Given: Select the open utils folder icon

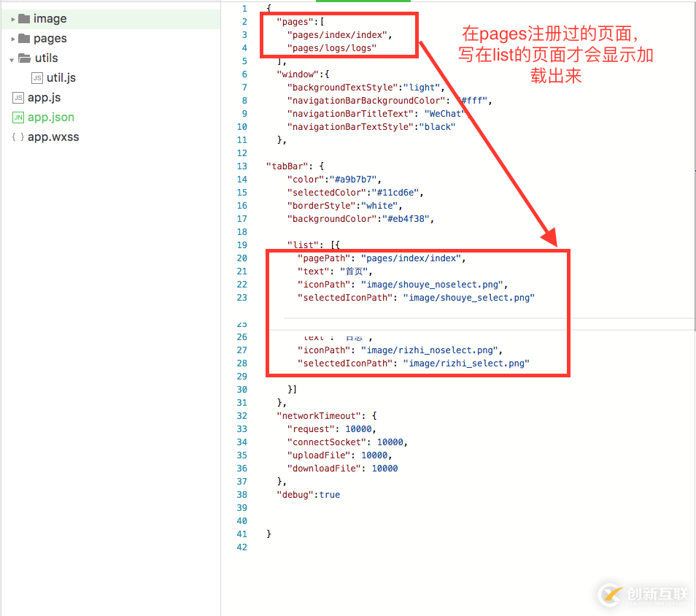Looking at the screenshot, I should click(24, 58).
